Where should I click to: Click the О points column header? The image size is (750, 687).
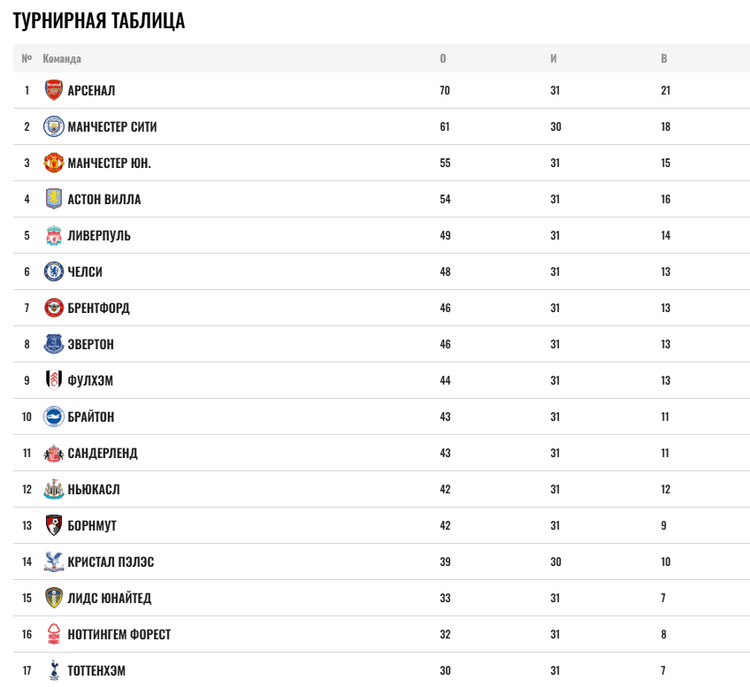[443, 58]
